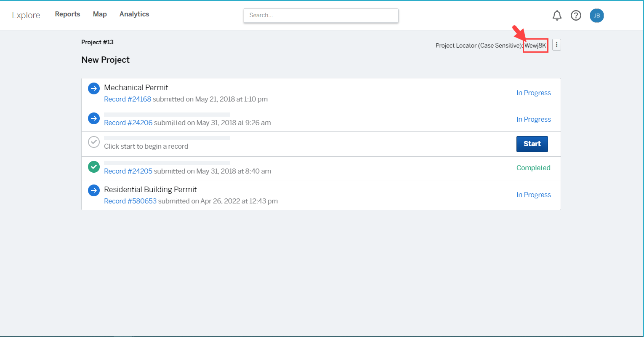Open Record #580653
Viewport: 644px width, 337px height.
tap(130, 201)
